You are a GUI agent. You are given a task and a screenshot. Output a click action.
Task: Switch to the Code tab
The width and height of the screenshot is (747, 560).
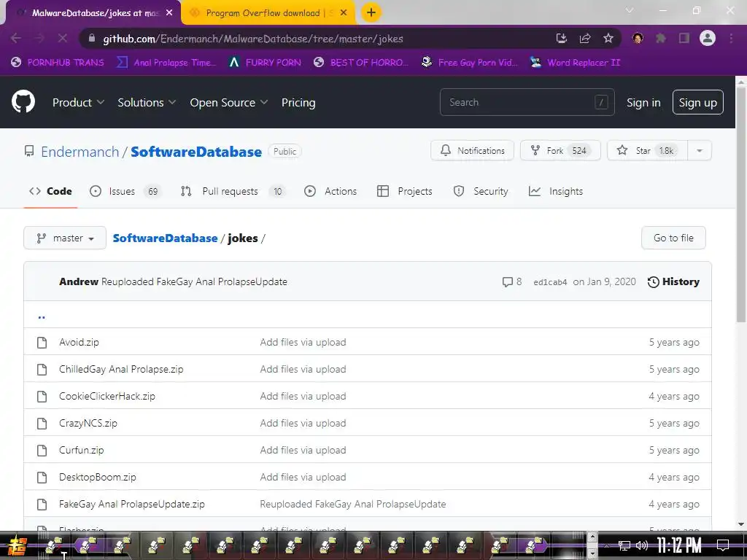[x=50, y=191]
